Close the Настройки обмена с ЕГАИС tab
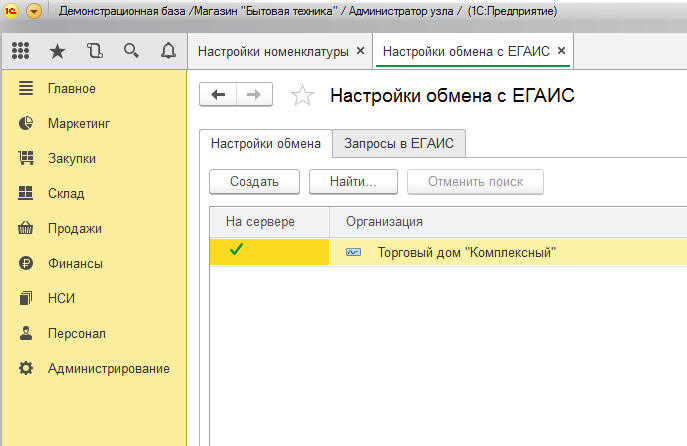This screenshot has height=446, width=687. [x=561, y=51]
